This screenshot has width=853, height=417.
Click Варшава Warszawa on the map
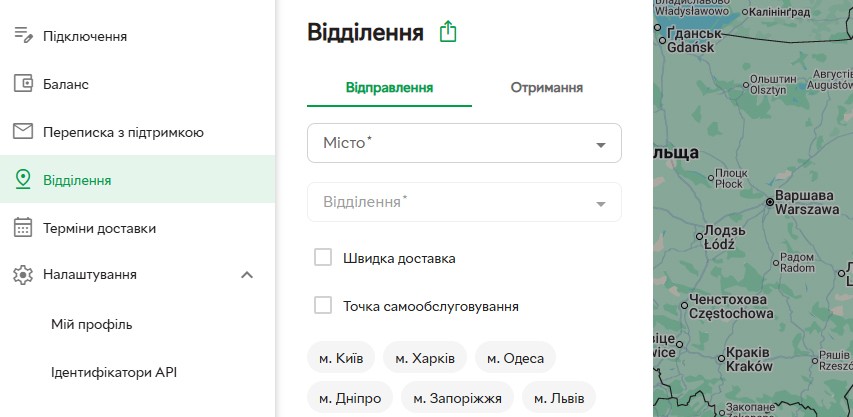tap(807, 202)
